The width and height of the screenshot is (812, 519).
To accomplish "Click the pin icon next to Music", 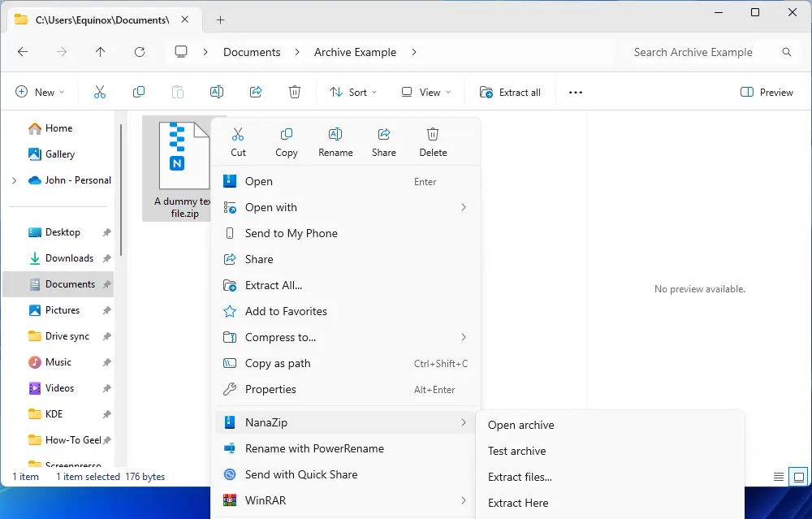I will click(x=106, y=362).
